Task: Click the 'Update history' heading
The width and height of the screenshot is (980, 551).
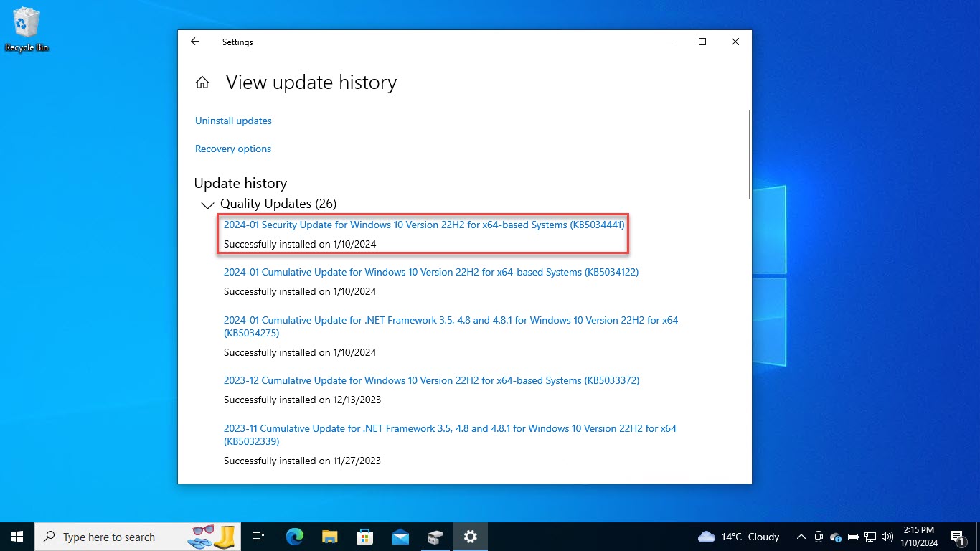Action: [x=240, y=183]
